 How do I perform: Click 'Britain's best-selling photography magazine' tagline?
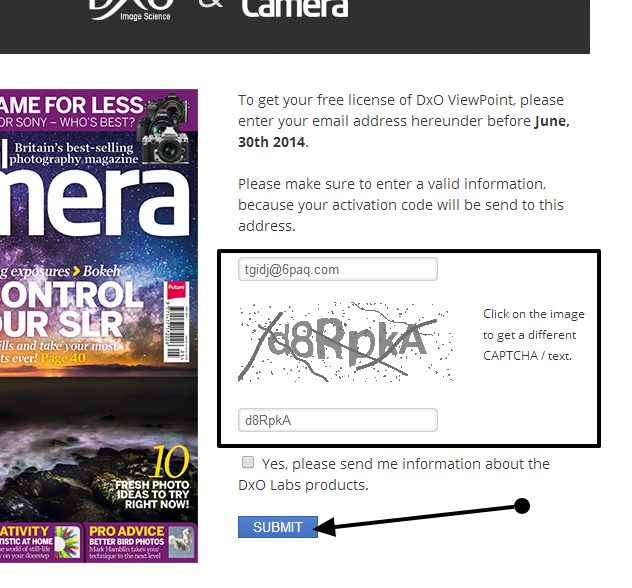73,154
